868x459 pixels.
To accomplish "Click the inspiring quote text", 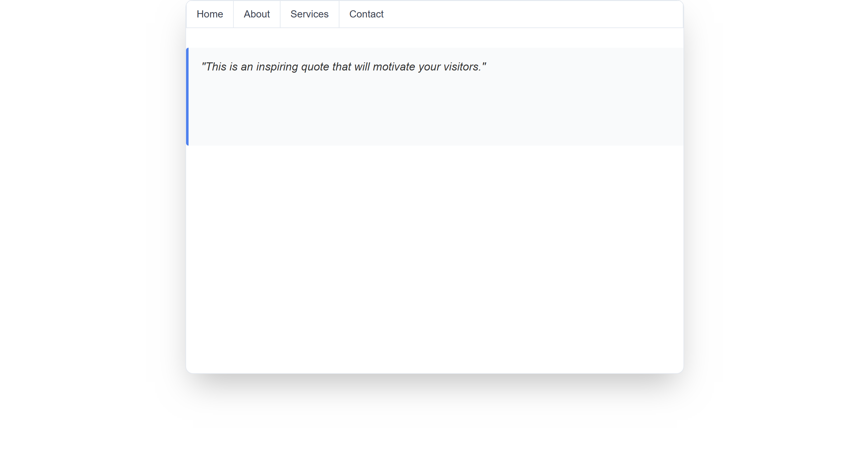I will click(x=343, y=67).
